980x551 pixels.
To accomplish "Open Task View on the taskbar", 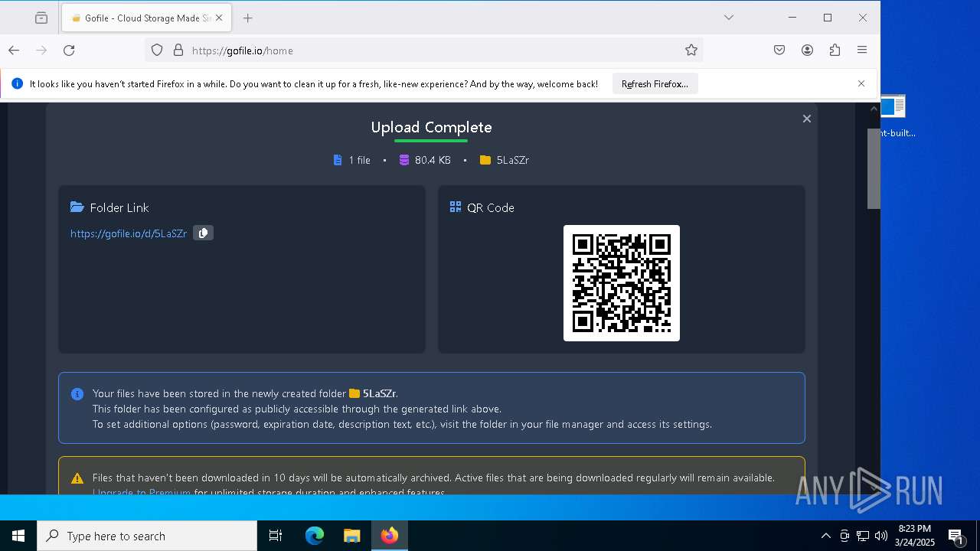I will [276, 536].
